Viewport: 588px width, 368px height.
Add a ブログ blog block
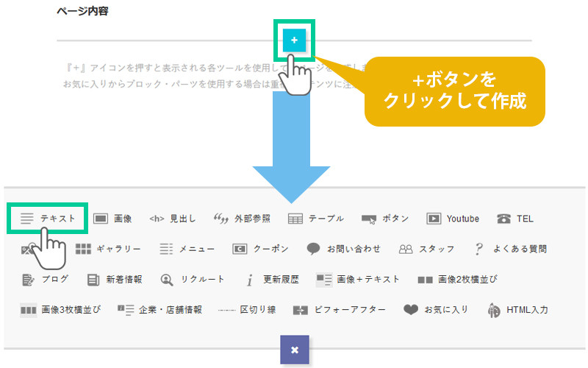click(x=46, y=279)
